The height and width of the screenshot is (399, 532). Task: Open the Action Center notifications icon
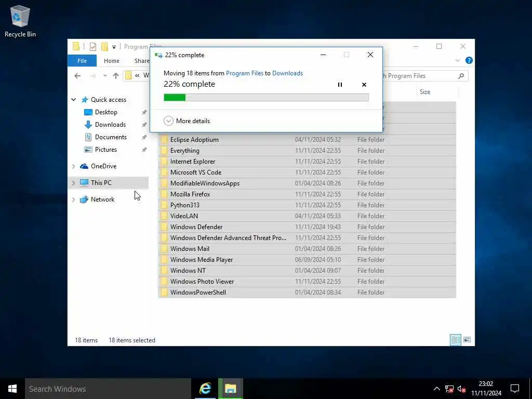(x=515, y=389)
